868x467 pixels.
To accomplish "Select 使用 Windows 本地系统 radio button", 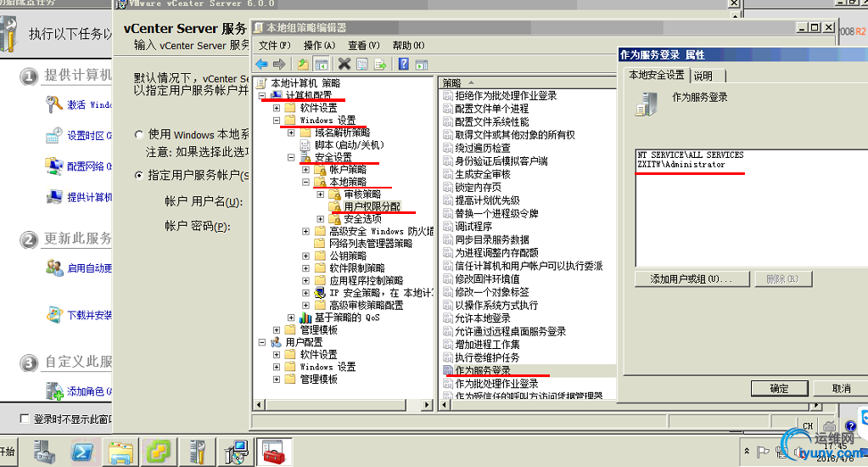I will point(139,134).
